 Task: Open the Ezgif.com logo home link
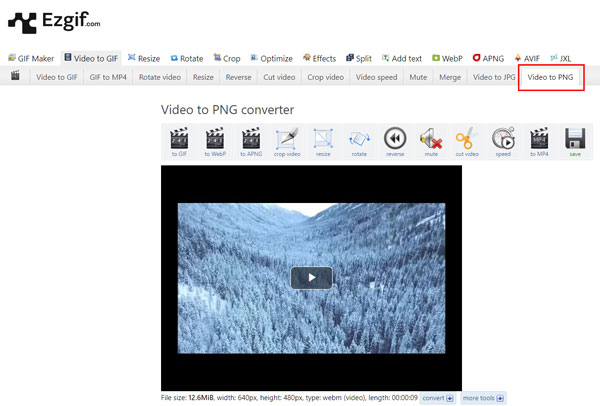[x=54, y=22]
